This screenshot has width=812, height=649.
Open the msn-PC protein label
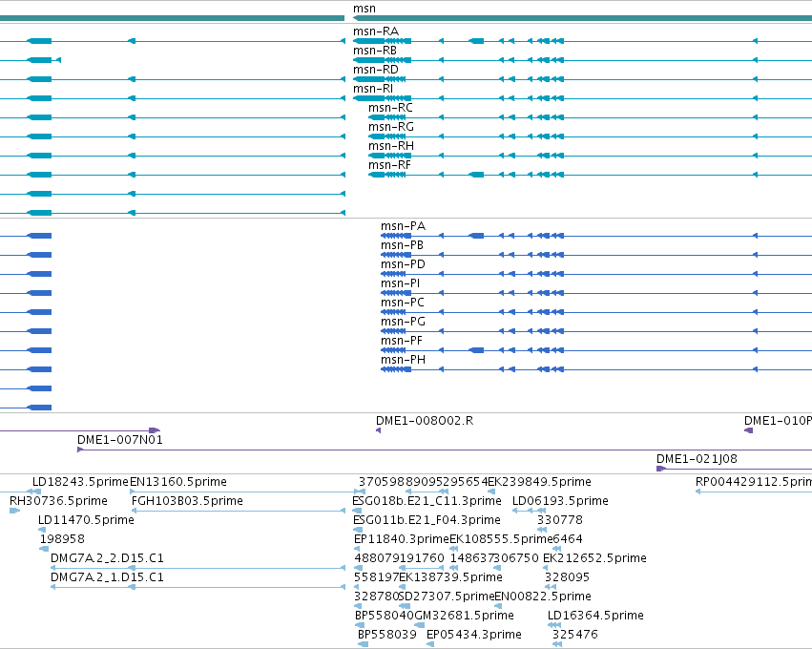pos(403,303)
